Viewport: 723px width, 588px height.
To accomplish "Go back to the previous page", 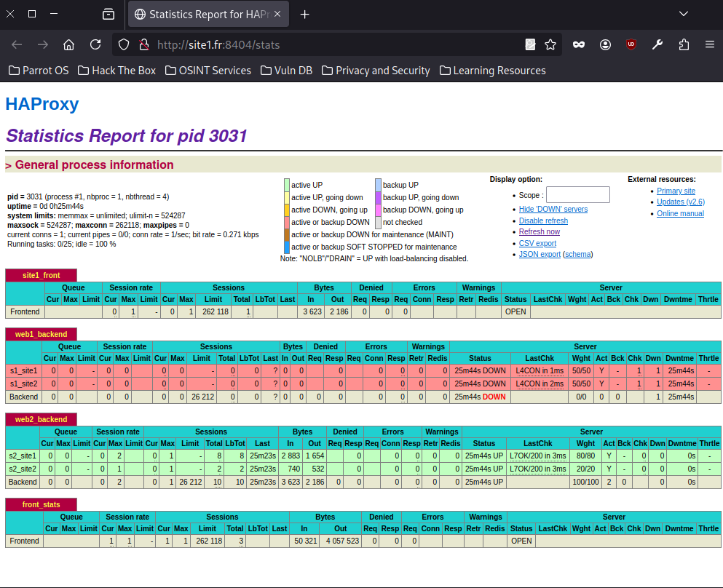I will click(x=17, y=44).
